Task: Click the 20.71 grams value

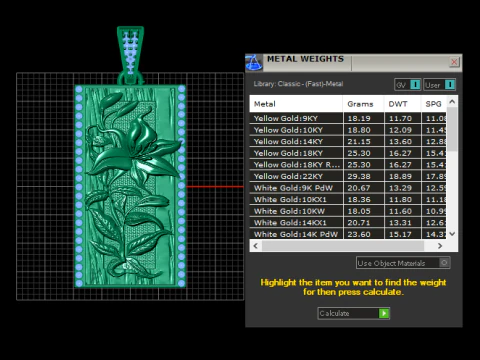Action: (x=359, y=223)
